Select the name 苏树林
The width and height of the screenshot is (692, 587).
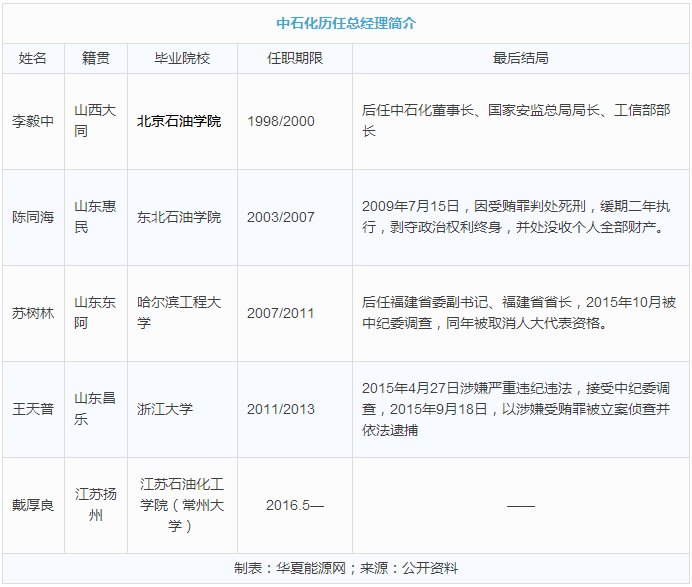[33, 313]
